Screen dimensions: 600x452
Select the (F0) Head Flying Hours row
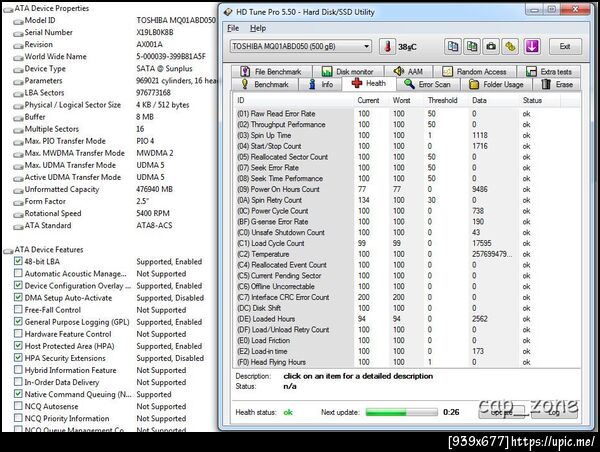[406, 362]
